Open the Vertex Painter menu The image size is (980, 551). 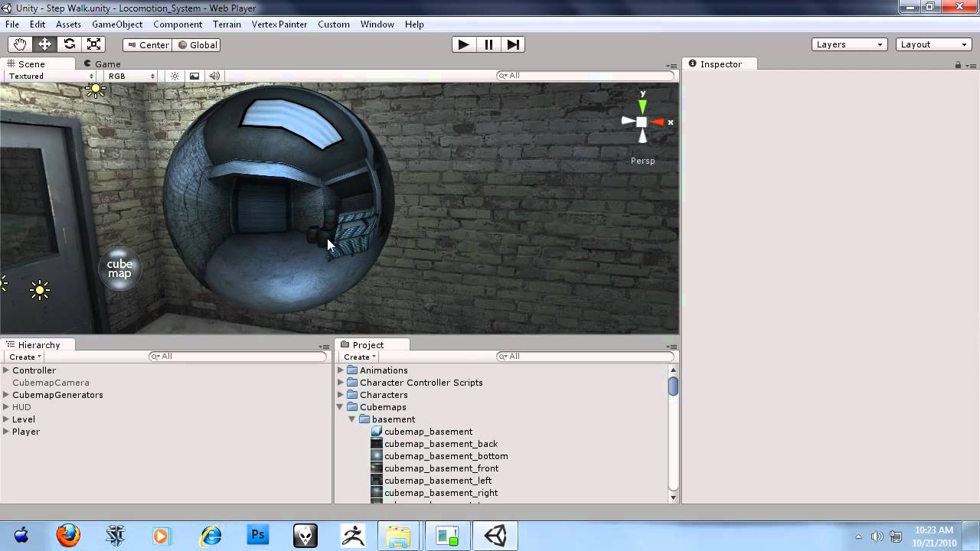click(x=279, y=24)
